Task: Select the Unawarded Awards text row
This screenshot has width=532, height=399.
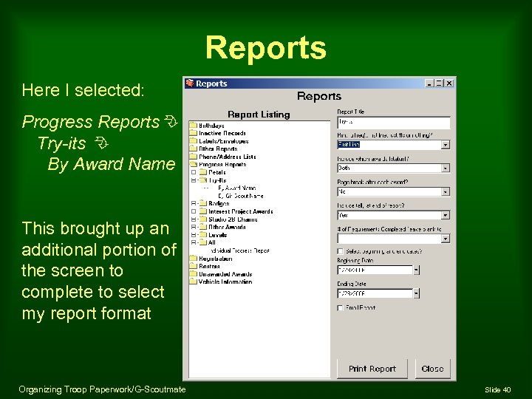Action: click(x=225, y=274)
